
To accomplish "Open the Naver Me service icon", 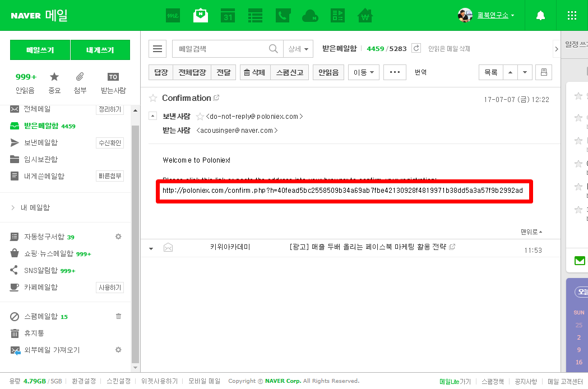I will coord(173,16).
